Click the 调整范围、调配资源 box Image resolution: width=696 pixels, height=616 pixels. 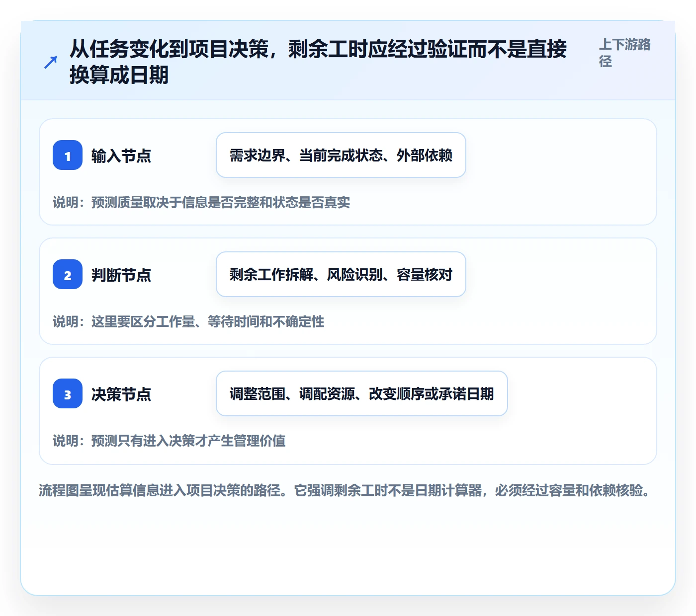(x=362, y=393)
